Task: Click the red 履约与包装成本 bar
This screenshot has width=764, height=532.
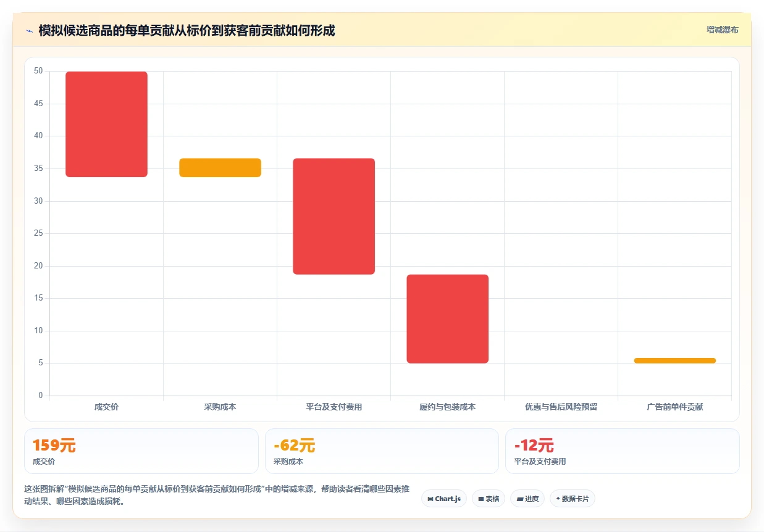Action: click(x=447, y=318)
